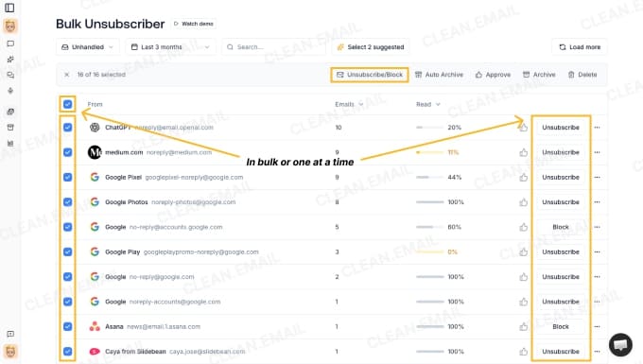Click the Load more button
643x364 pixels.
(x=580, y=47)
